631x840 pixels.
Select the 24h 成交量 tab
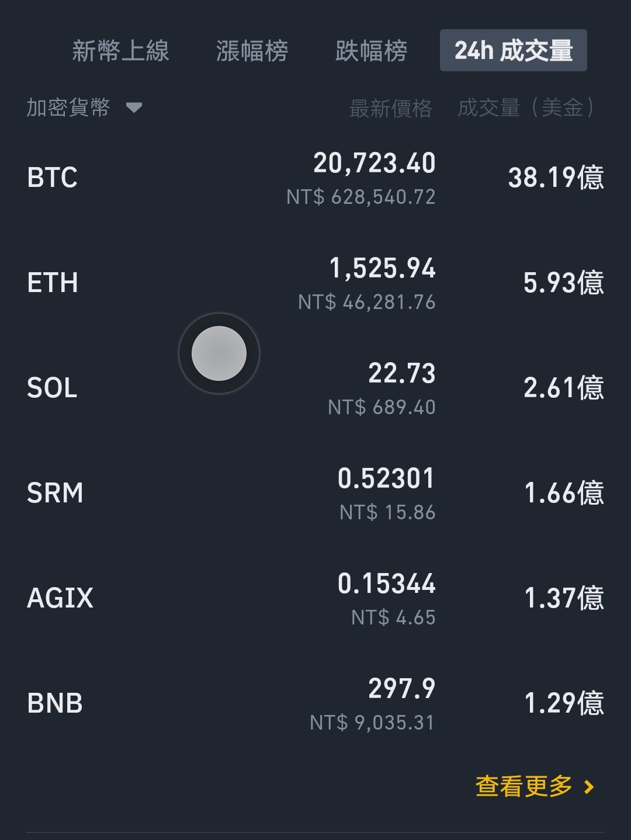[514, 50]
